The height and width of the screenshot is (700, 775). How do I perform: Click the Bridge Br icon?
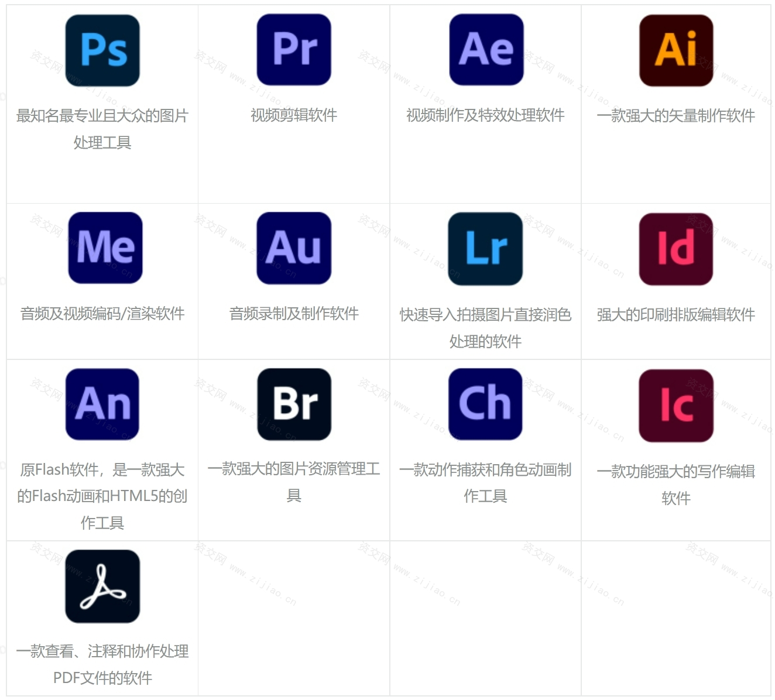(x=294, y=404)
